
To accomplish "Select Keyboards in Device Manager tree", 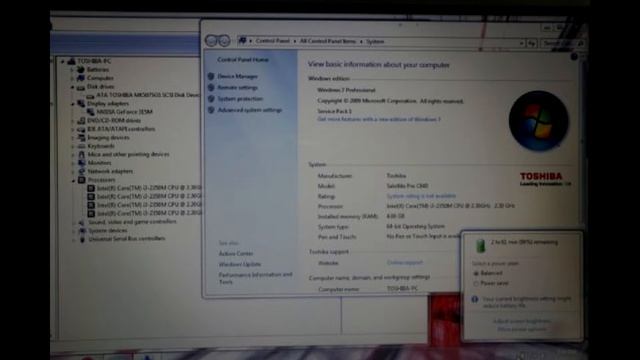I will (101, 146).
